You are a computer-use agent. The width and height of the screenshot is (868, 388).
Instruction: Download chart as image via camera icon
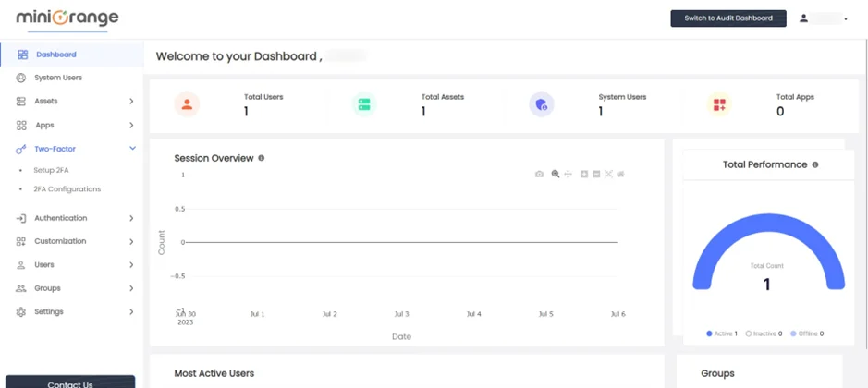click(x=539, y=175)
